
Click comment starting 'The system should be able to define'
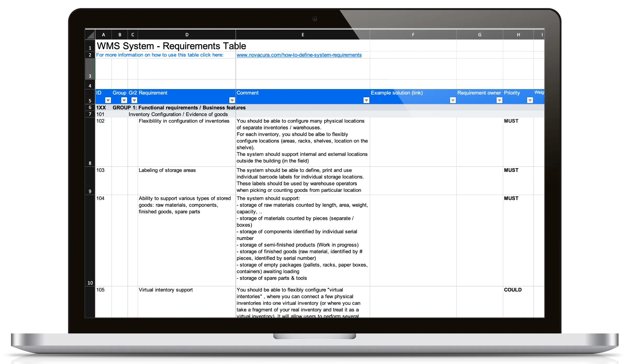tap(303, 181)
